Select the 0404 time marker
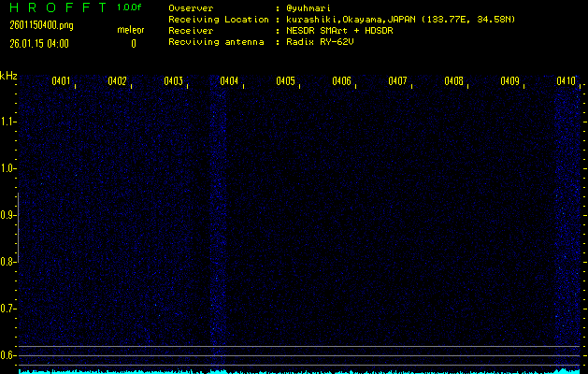This screenshot has height=374, width=588. coord(229,81)
